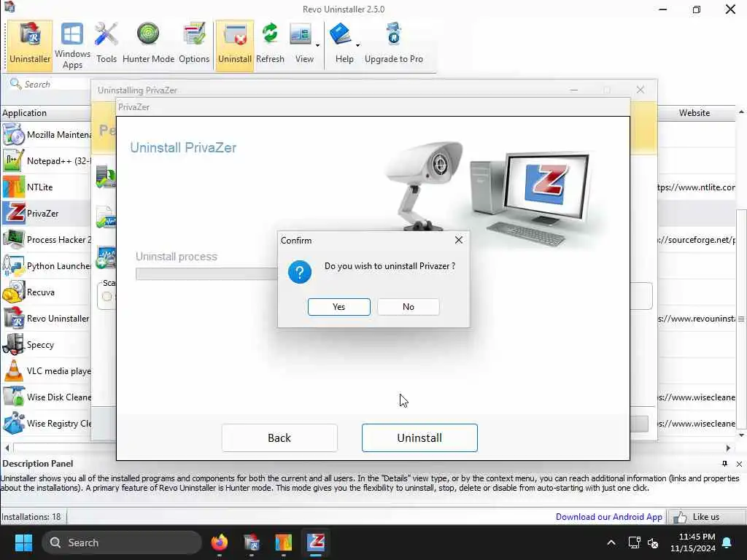The image size is (747, 560).
Task: Click the sourceforge.net website entry
Action: (x=697, y=239)
